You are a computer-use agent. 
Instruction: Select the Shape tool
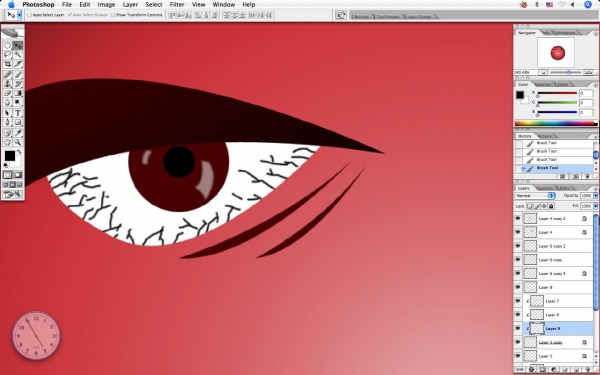[18, 122]
